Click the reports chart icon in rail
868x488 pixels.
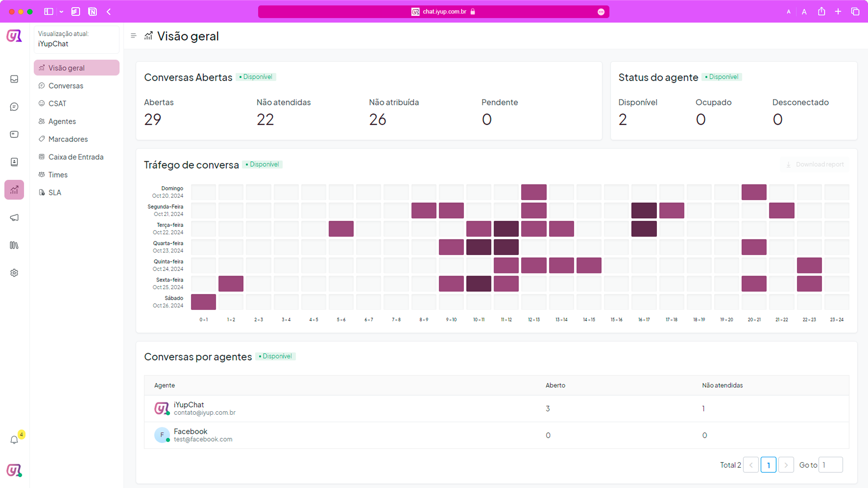click(x=14, y=190)
